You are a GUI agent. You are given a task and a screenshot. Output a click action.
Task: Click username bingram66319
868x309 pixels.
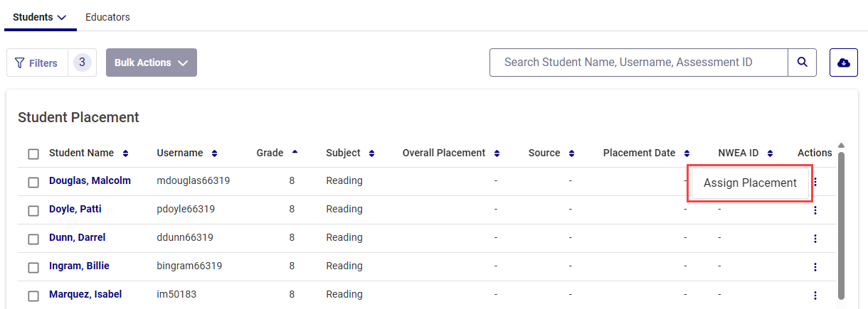point(189,266)
